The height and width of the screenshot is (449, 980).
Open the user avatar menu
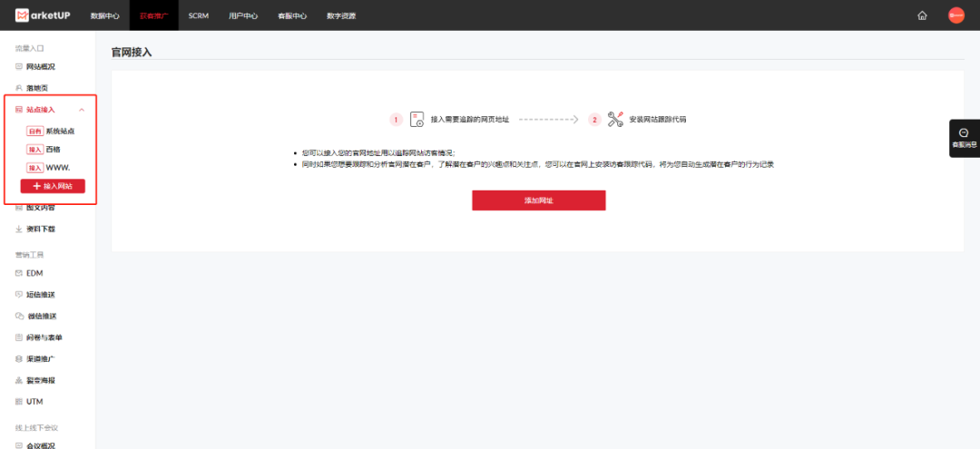[955, 15]
